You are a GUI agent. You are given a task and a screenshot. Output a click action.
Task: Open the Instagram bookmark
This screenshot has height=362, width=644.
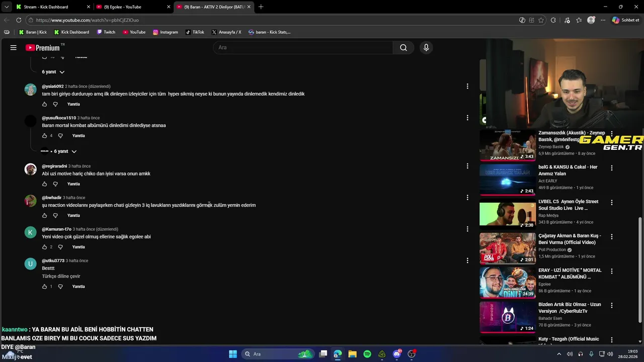point(166,32)
